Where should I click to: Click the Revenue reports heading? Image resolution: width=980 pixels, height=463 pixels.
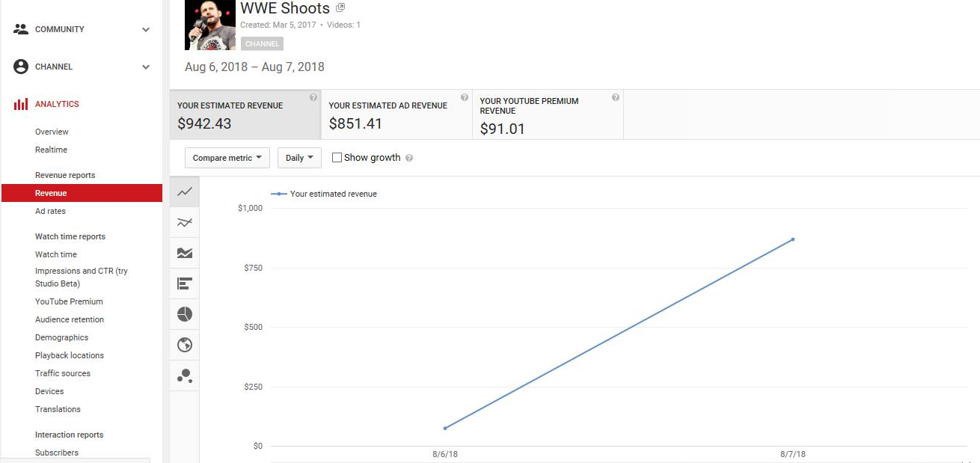[x=65, y=175]
